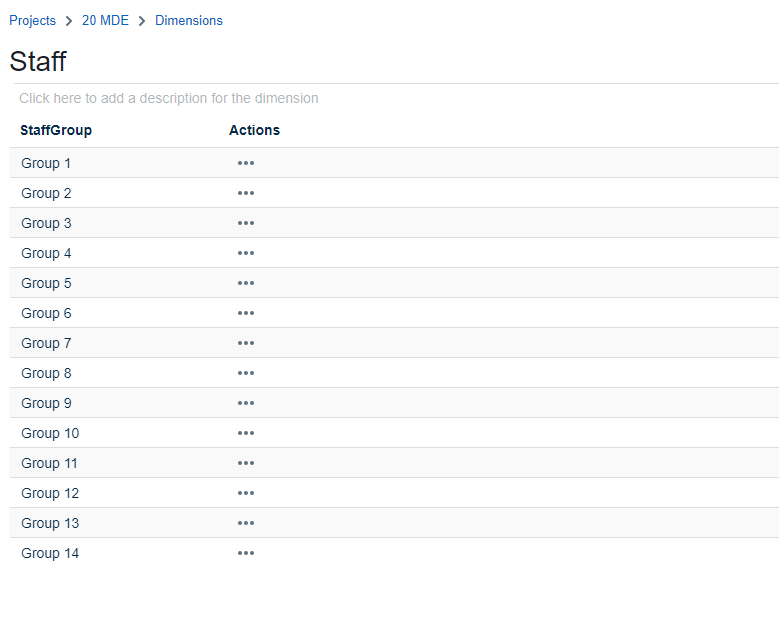
Task: Open the three-dot menu for Group 3
Action: click(x=246, y=223)
